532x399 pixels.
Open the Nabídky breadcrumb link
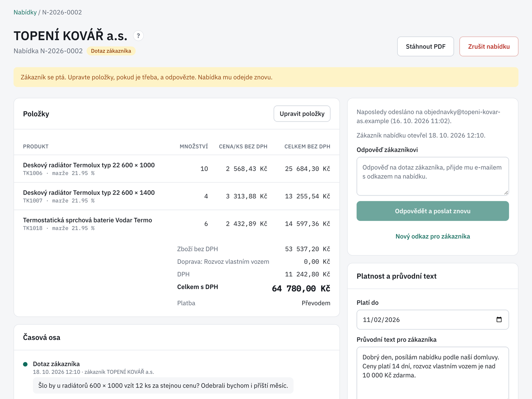pos(25,12)
